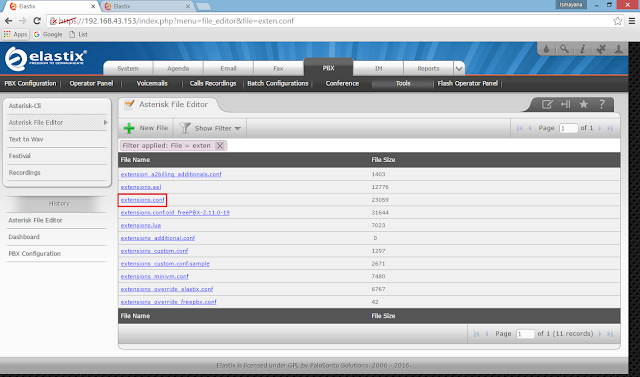Go to last page using top pager

(x=610, y=128)
